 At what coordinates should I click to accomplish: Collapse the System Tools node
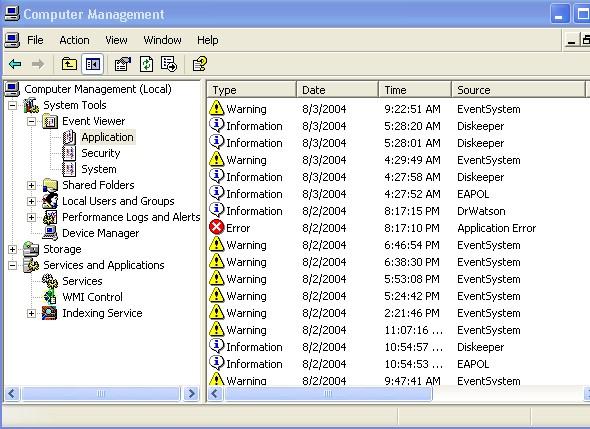(x=12, y=105)
